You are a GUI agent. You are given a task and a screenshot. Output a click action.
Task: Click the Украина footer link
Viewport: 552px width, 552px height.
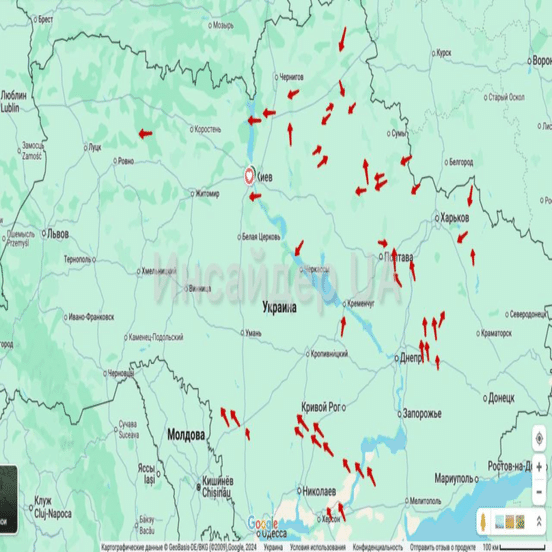(x=273, y=547)
